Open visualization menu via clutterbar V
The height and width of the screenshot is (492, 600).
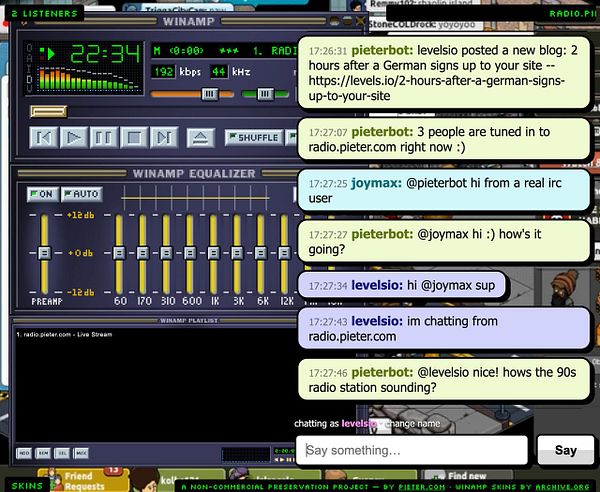29,89
